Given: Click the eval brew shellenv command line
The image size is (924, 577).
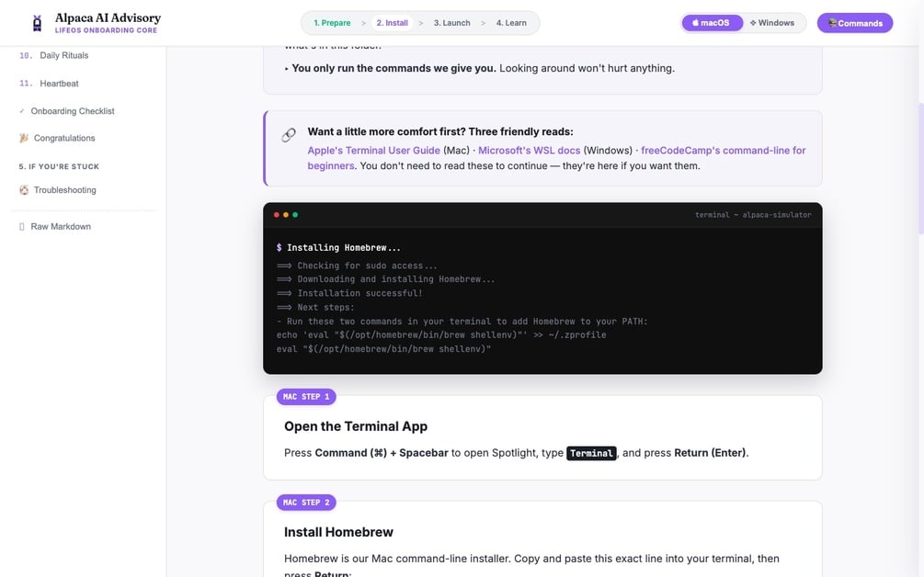Looking at the screenshot, I should pyautogui.click(x=383, y=349).
